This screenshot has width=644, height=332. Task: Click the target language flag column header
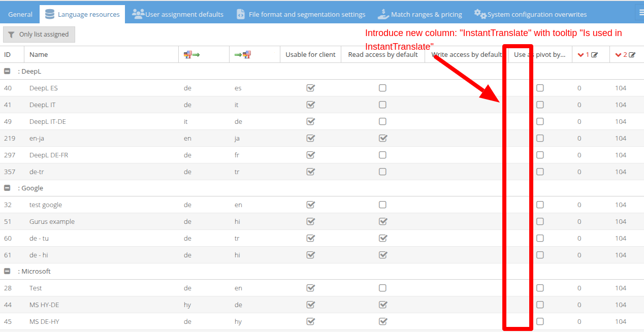tap(243, 54)
